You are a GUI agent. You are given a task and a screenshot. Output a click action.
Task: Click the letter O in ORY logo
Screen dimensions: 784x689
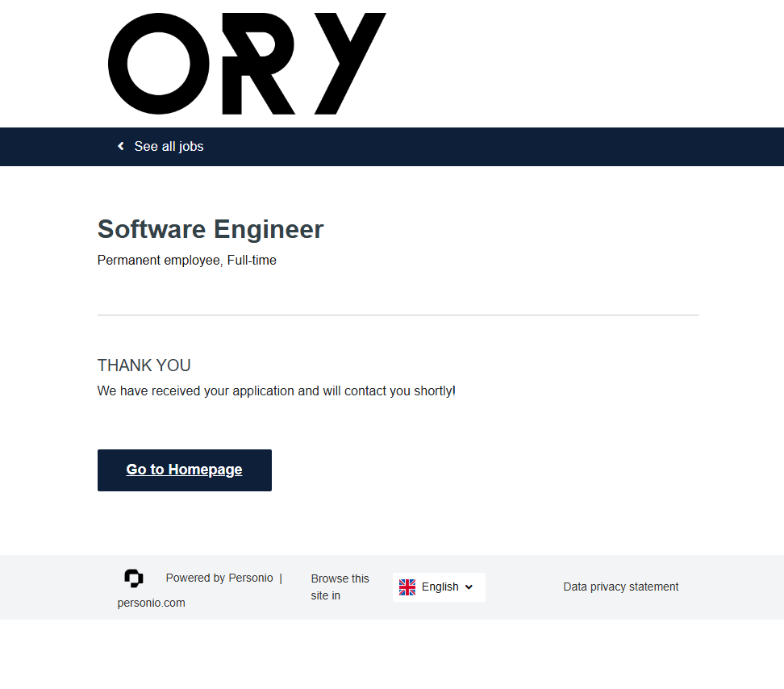point(159,63)
